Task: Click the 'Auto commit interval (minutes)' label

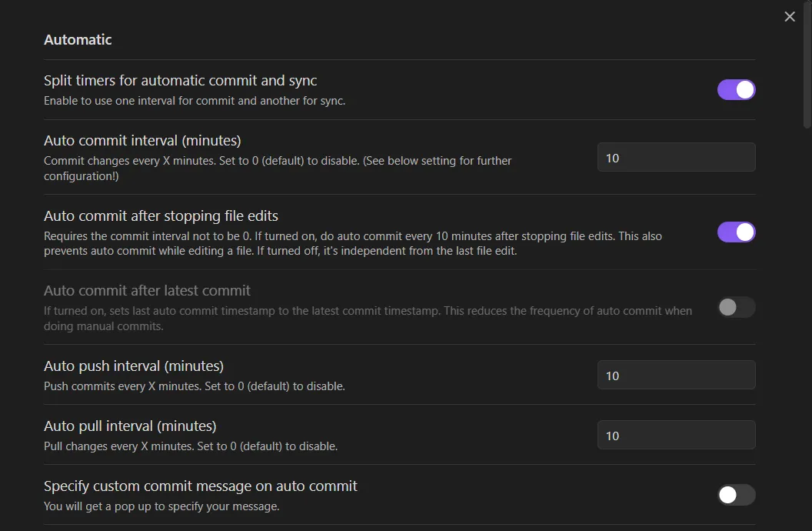Action: click(x=142, y=141)
